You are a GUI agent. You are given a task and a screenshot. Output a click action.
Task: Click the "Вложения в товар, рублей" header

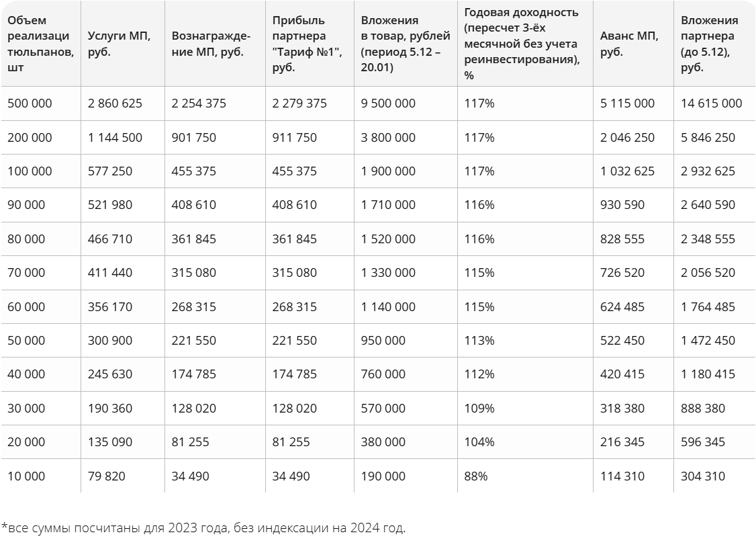401,44
